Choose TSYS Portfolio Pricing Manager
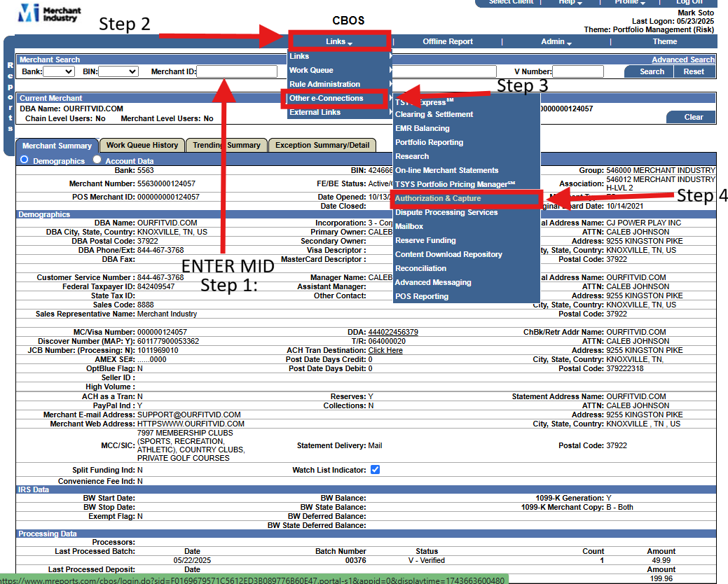This screenshot has height=584, width=728. tap(466, 184)
